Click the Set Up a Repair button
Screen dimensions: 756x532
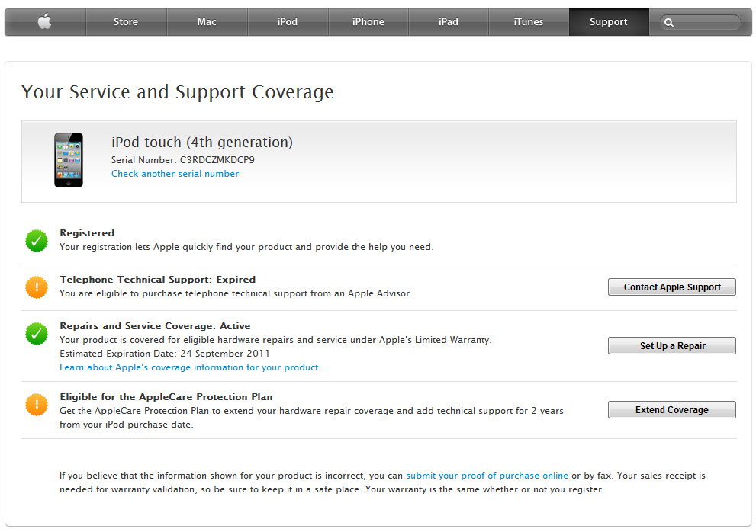click(x=671, y=345)
